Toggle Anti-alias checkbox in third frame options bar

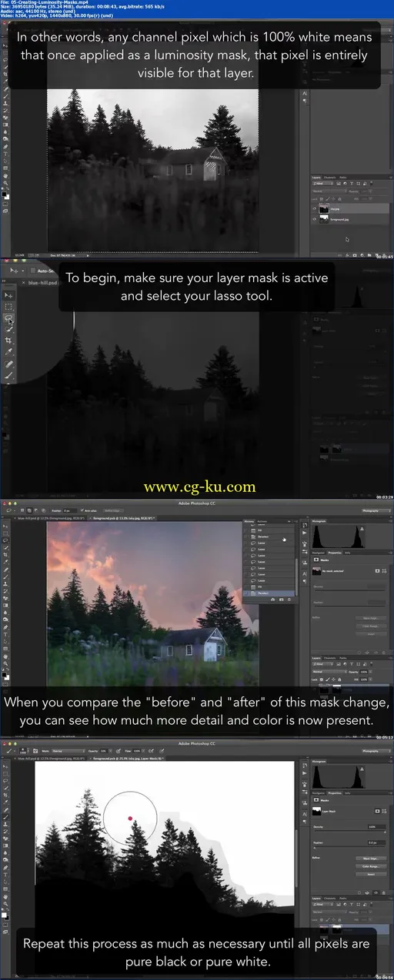[82, 510]
